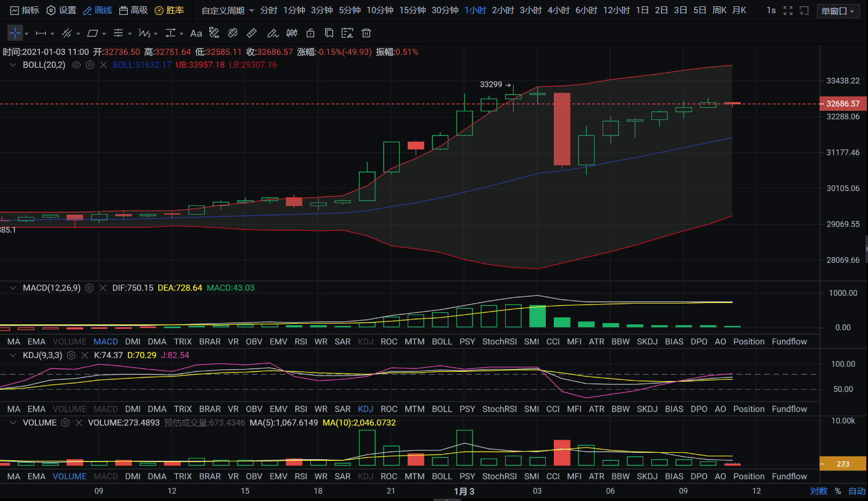Switch to the 4小时 timeframe

(x=558, y=10)
